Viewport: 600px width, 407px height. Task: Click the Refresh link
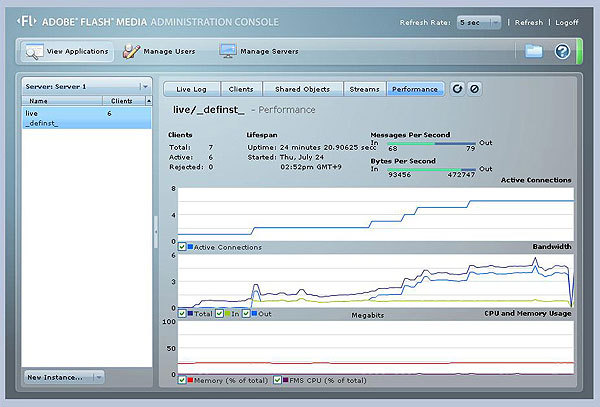[x=528, y=23]
